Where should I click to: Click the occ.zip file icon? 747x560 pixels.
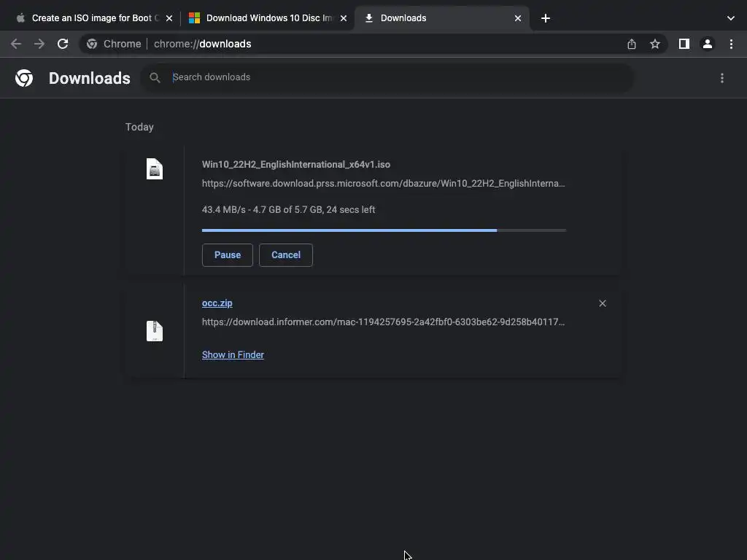(155, 331)
